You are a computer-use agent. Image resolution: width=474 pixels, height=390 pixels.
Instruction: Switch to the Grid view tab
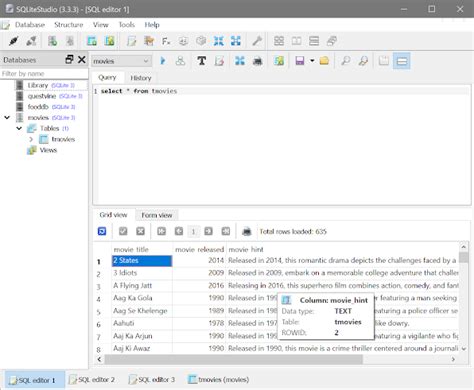pyautogui.click(x=113, y=215)
